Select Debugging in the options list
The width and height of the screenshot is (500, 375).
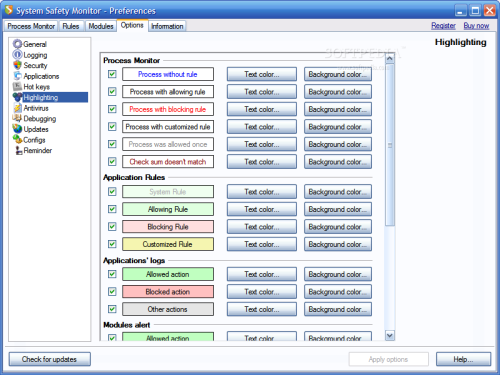[40, 118]
